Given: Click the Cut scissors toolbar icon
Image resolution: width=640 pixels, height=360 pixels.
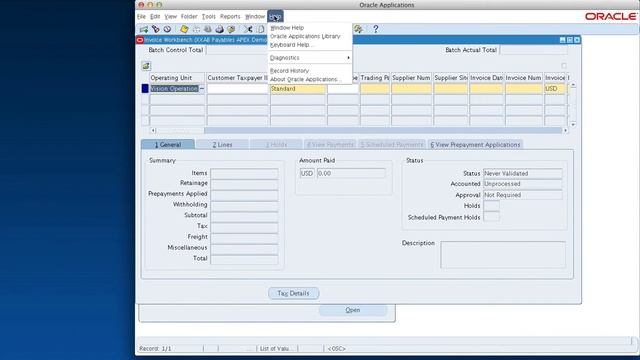Looking at the screenshot, I should pos(248,29).
